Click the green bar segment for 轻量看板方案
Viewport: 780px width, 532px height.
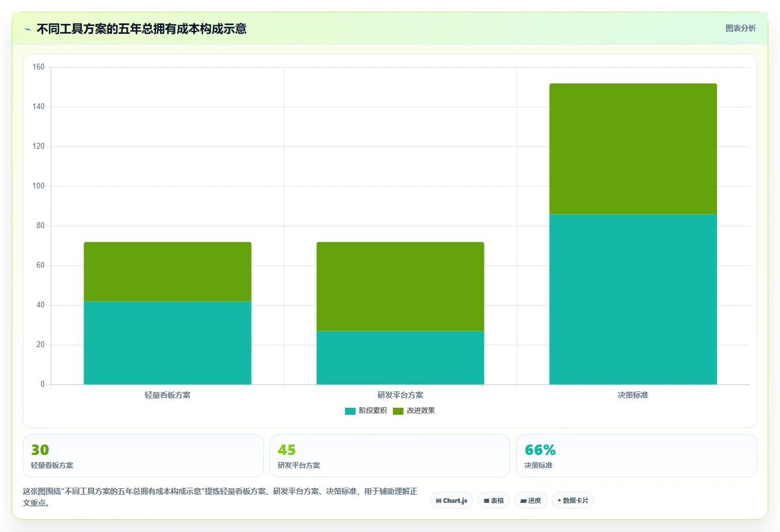pyautogui.click(x=168, y=272)
